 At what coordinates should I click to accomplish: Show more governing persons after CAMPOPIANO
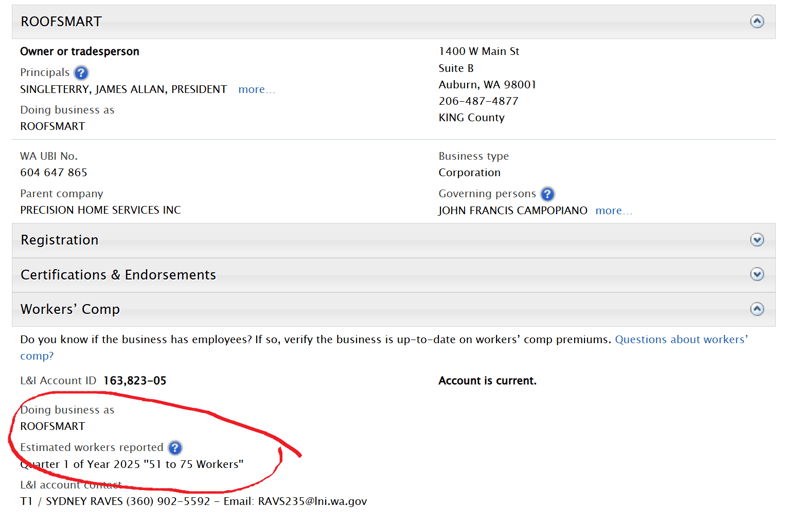click(x=614, y=211)
